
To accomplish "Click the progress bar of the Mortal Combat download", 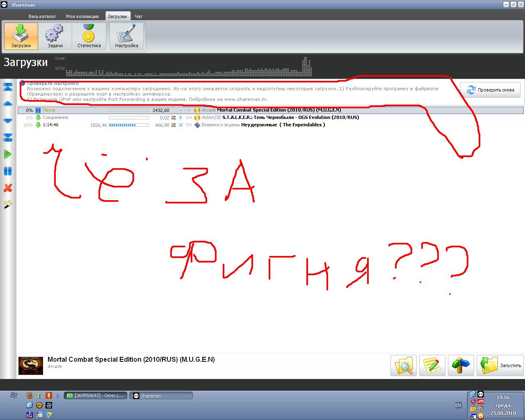I will click(129, 110).
